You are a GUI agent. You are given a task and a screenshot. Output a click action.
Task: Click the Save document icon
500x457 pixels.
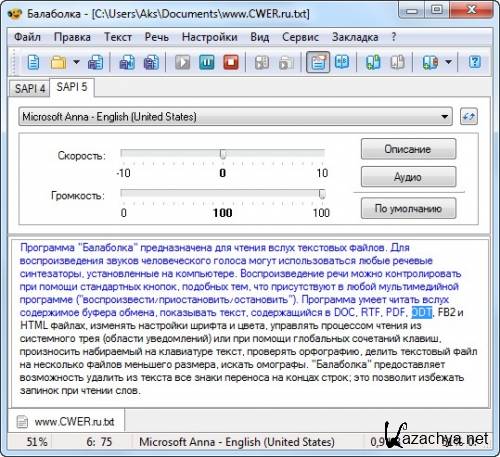[x=95, y=62]
